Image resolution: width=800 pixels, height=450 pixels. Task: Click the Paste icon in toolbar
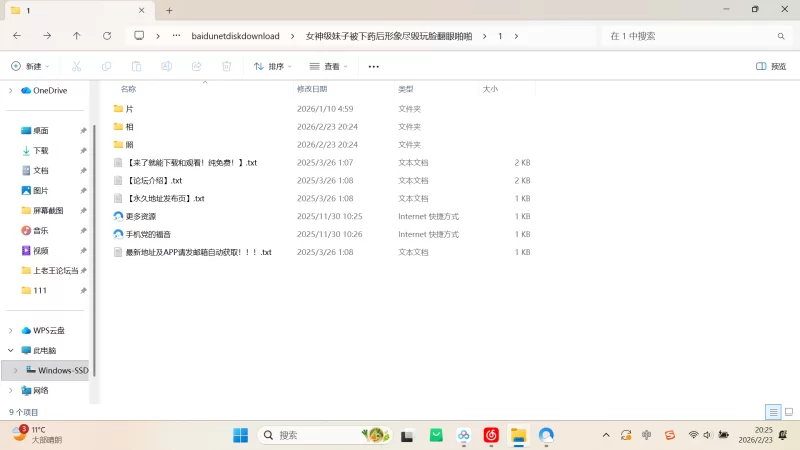(136, 66)
